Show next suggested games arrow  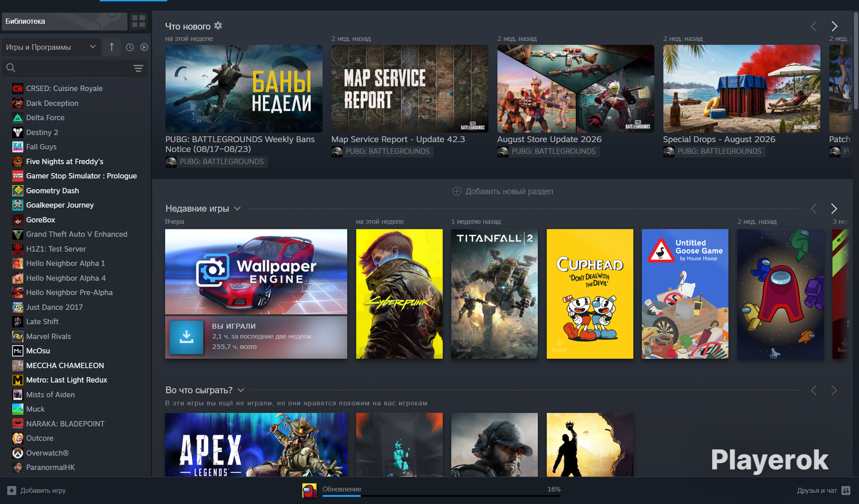[834, 390]
